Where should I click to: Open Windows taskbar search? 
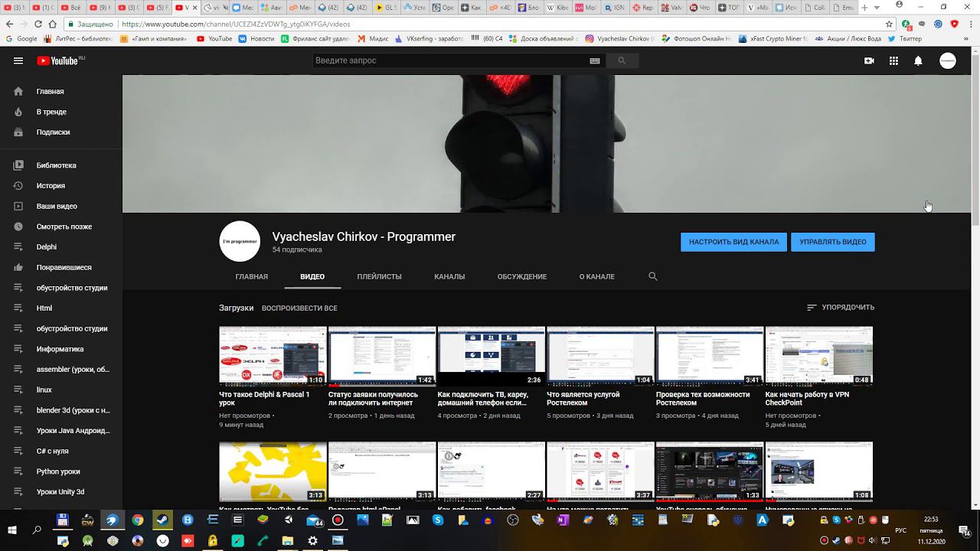point(37,530)
